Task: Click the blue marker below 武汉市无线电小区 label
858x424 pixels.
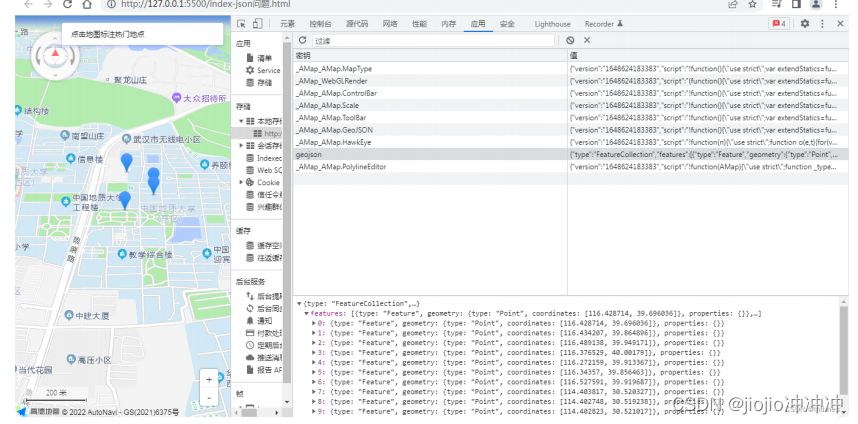Action: [x=126, y=162]
